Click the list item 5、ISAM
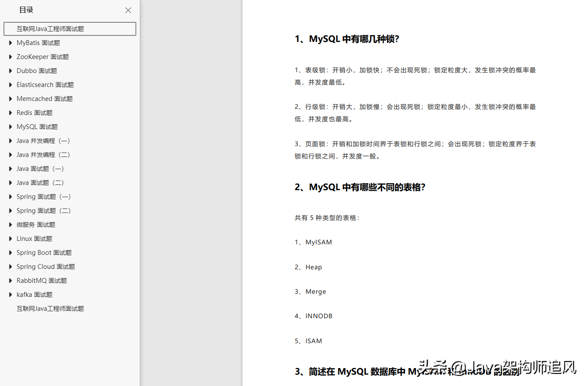Screen dimensions: 588x386 [x=308, y=341]
